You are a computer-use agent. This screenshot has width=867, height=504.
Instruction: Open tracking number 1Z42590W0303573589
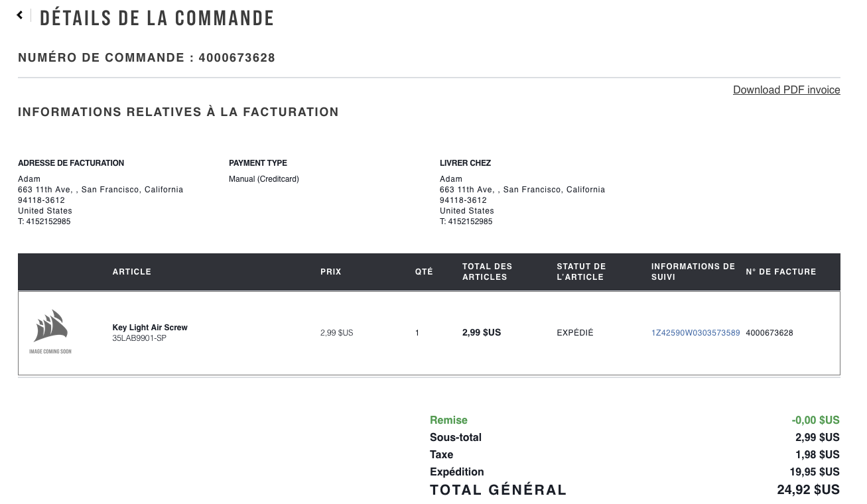coord(695,333)
